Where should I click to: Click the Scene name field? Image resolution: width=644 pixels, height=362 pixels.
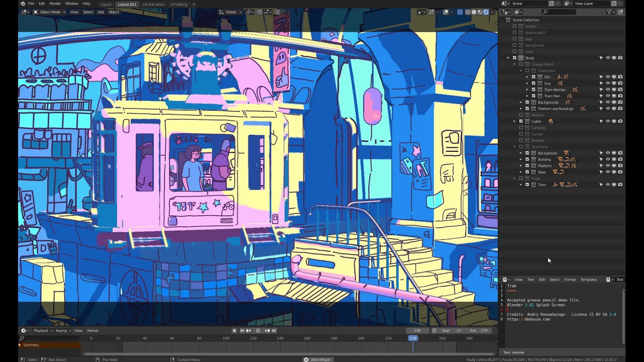click(529, 4)
